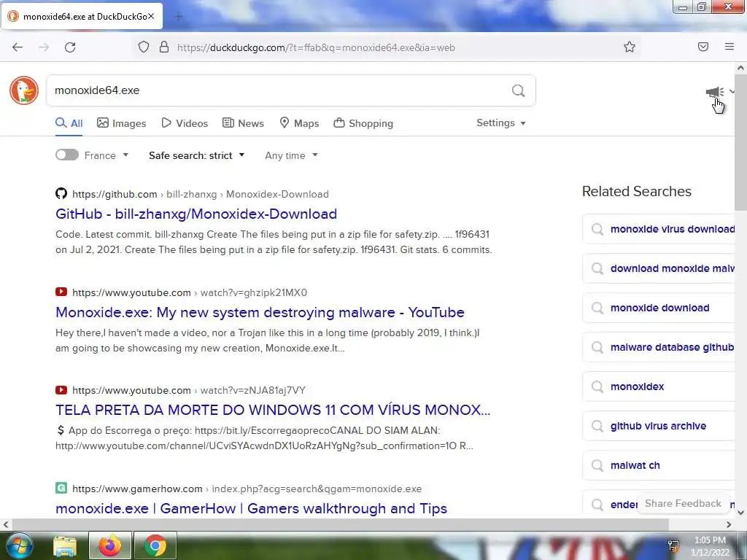Search related: malware database github
Viewport: 747px width, 560px height.
point(659,348)
